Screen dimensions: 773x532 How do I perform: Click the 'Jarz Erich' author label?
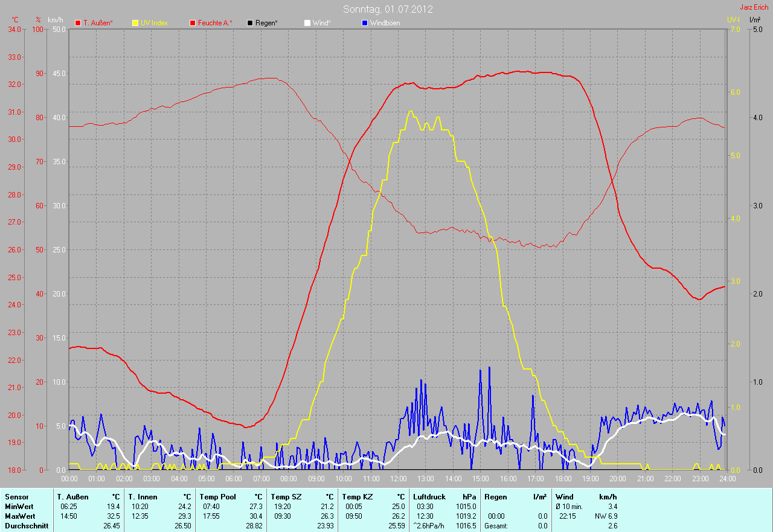click(x=754, y=7)
